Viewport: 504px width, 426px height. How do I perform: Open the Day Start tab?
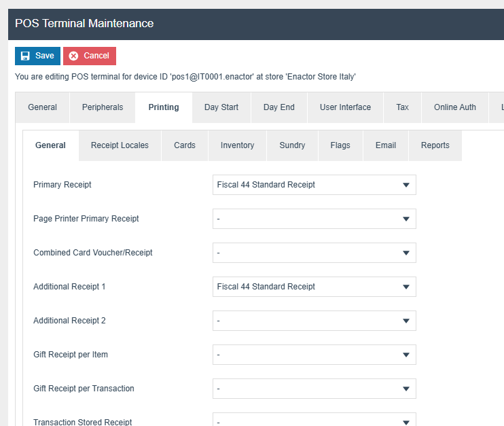click(221, 107)
